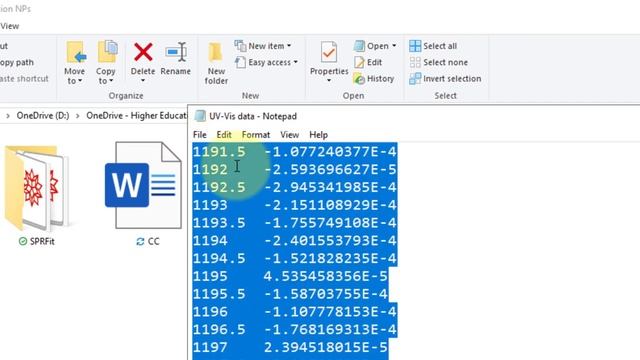Expand the Move to dropdown arrow
The image size is (640, 360).
pyautogui.click(x=80, y=81)
